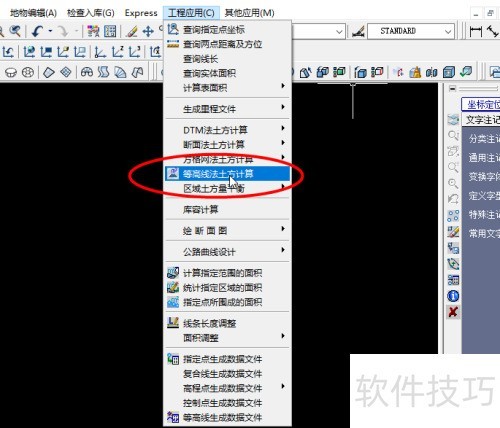Open the empty combo box left of dimension style
500x428 pixels.
pyautogui.click(x=318, y=31)
